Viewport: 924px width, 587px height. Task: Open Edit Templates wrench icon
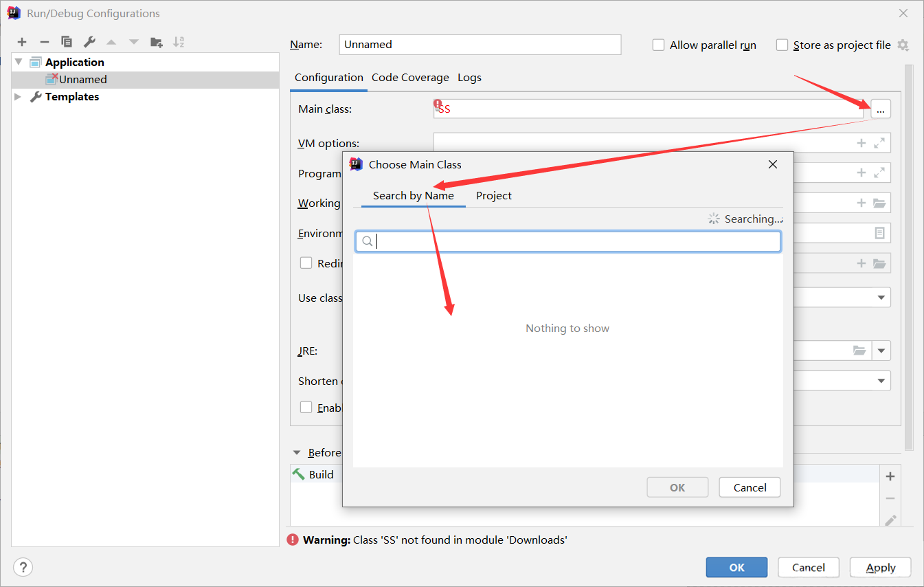pos(89,42)
